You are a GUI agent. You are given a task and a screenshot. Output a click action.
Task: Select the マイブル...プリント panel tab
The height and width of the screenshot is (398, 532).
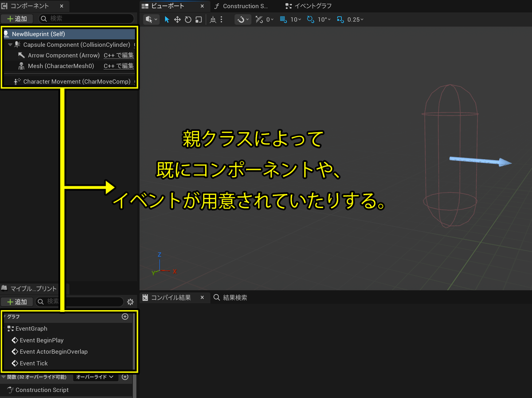(x=30, y=289)
